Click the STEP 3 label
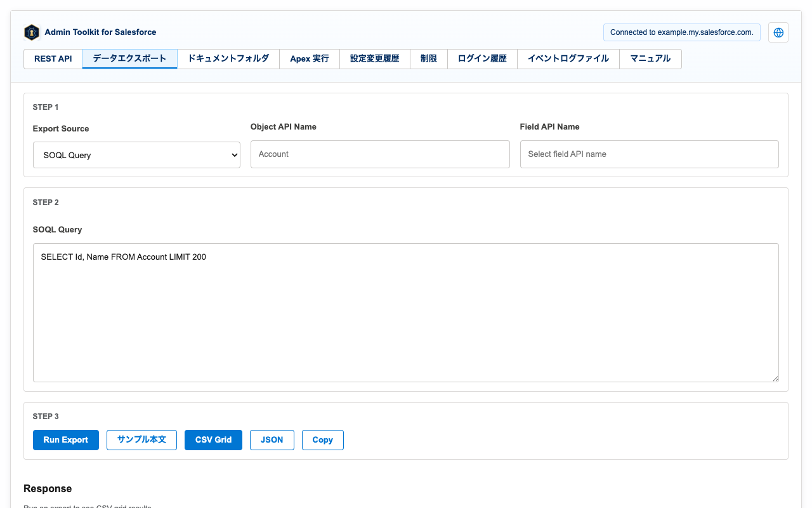812x508 pixels. coord(46,417)
